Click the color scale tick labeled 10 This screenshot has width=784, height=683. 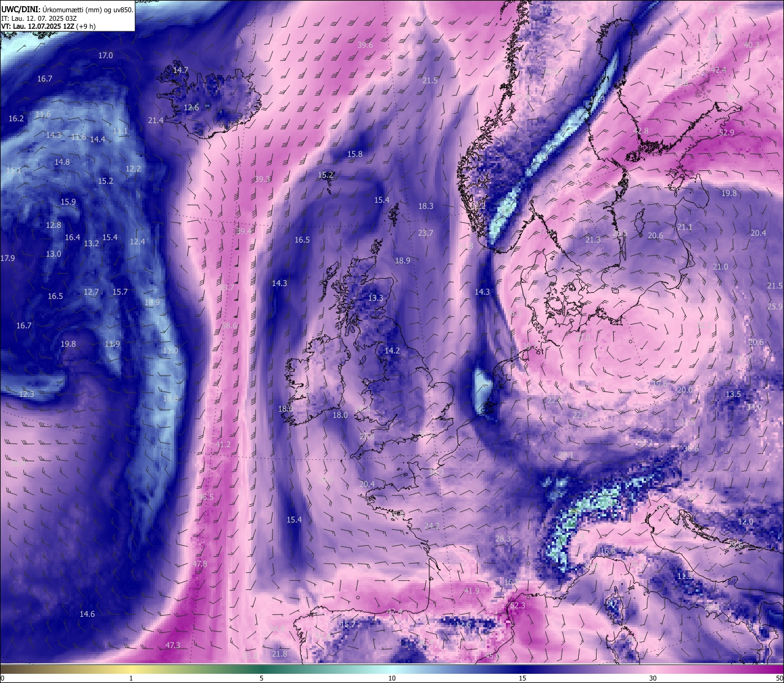click(392, 678)
